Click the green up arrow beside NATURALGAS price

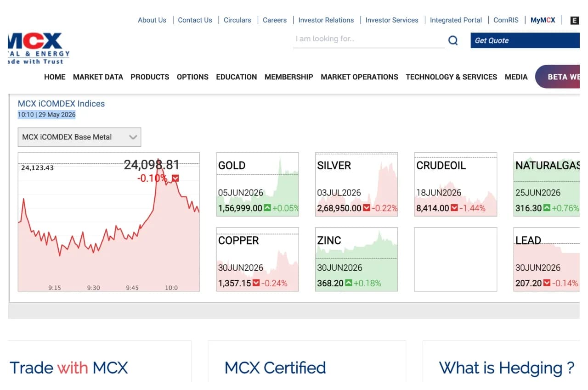(x=547, y=208)
